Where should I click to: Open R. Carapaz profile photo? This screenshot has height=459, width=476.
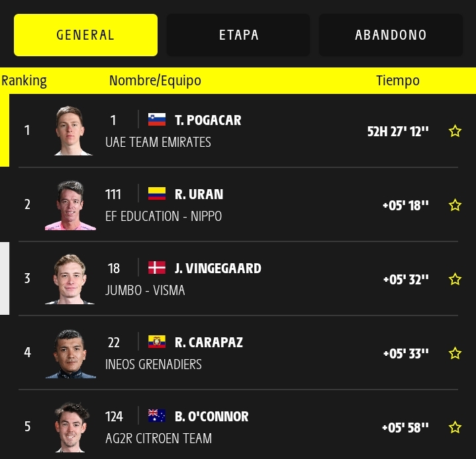(x=70, y=353)
